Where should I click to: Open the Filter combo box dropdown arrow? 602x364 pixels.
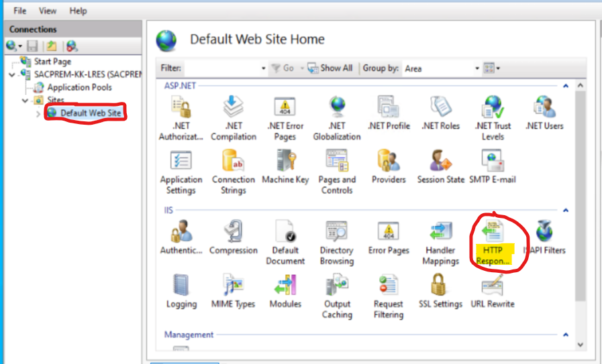(263, 68)
